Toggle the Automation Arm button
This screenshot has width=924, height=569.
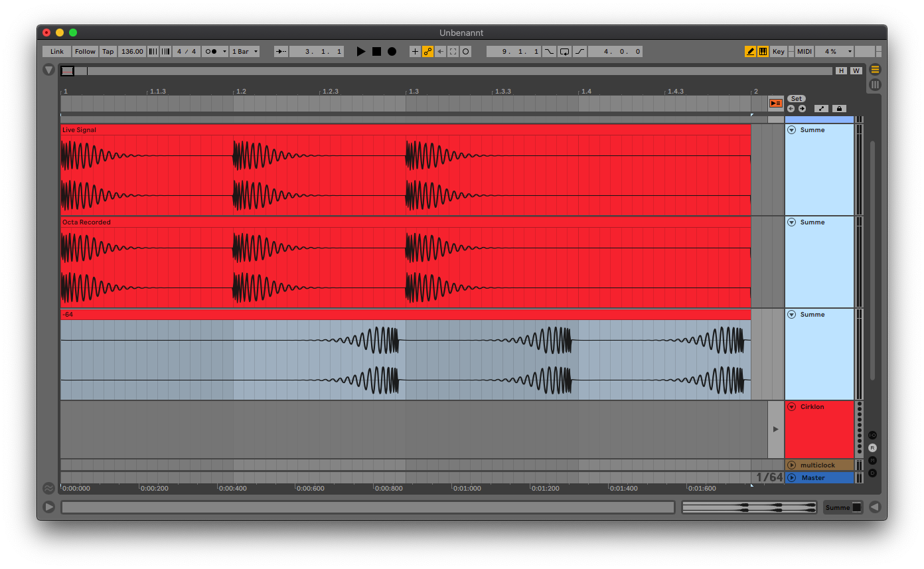(x=428, y=51)
